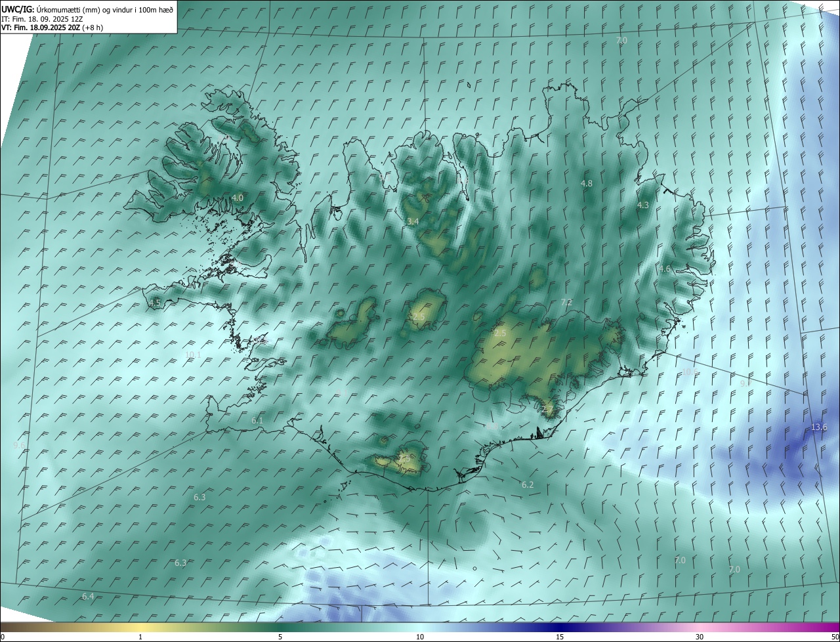Click the 9.6 value label

pos(19,445)
